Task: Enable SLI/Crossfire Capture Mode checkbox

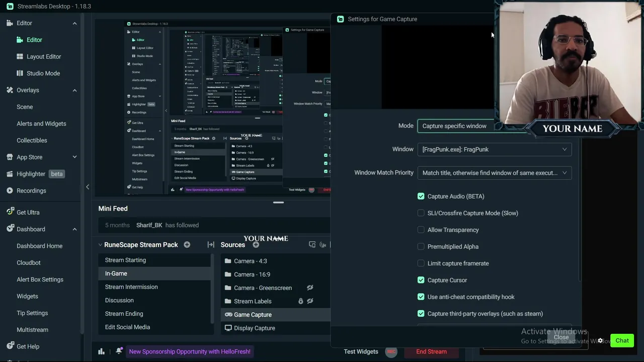Action: [x=421, y=213]
